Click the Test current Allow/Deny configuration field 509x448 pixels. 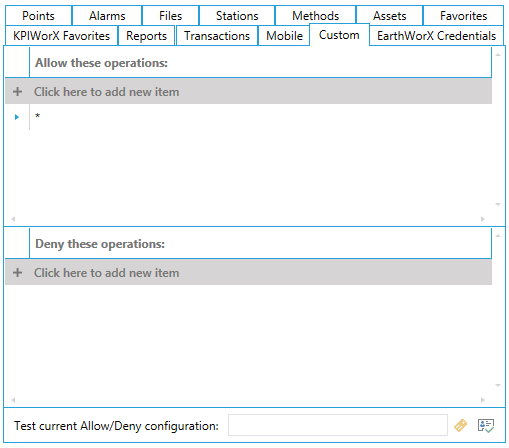(338, 425)
